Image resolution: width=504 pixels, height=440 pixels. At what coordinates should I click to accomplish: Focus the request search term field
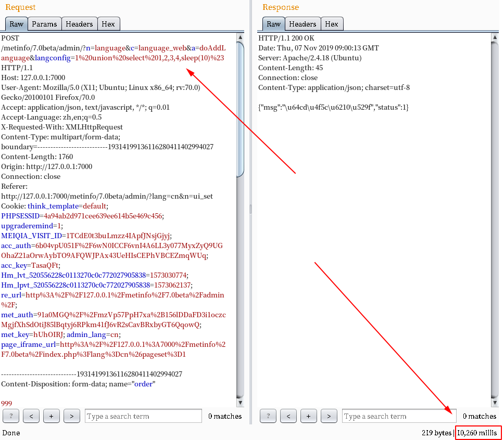(x=143, y=416)
